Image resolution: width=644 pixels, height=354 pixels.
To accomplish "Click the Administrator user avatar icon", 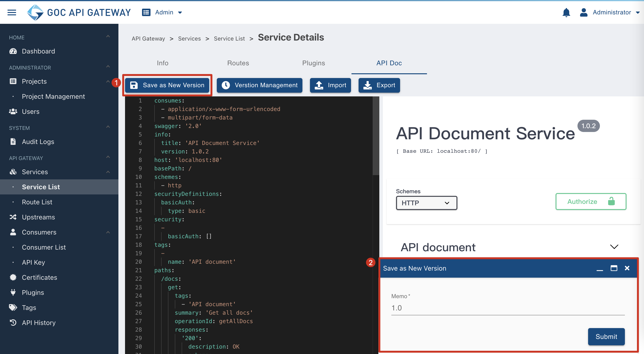I will tap(584, 12).
